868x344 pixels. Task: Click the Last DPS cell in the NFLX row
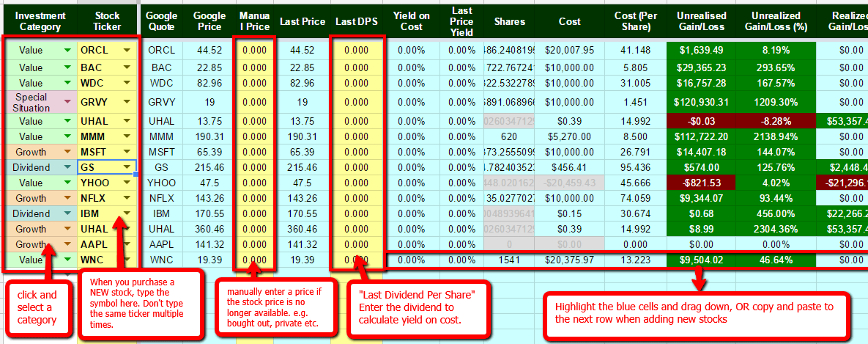click(356, 198)
